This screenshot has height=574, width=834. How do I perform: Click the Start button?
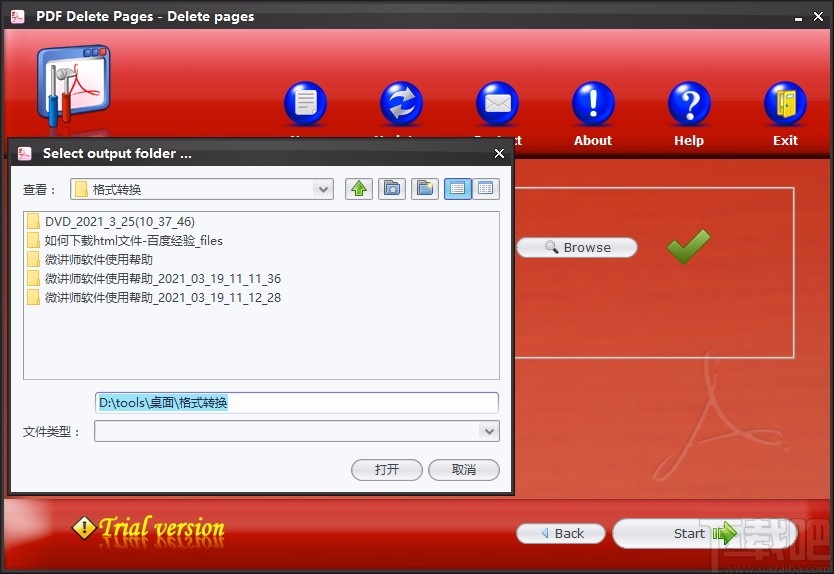704,533
